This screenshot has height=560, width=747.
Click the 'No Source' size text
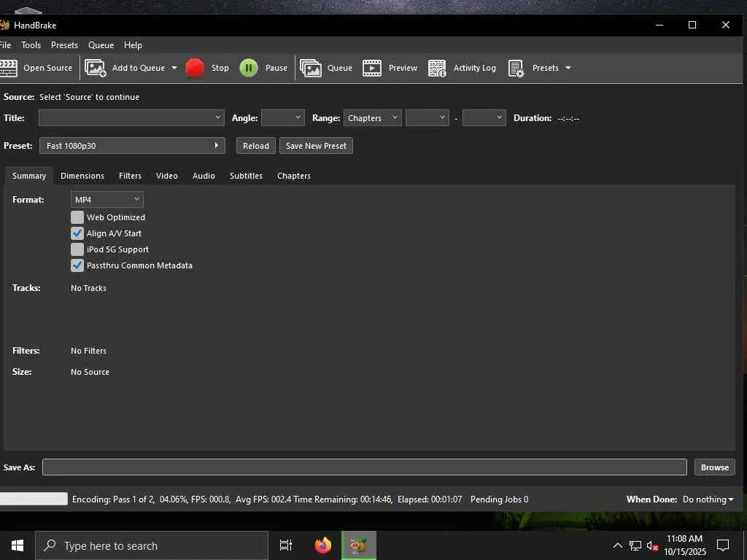coord(90,372)
